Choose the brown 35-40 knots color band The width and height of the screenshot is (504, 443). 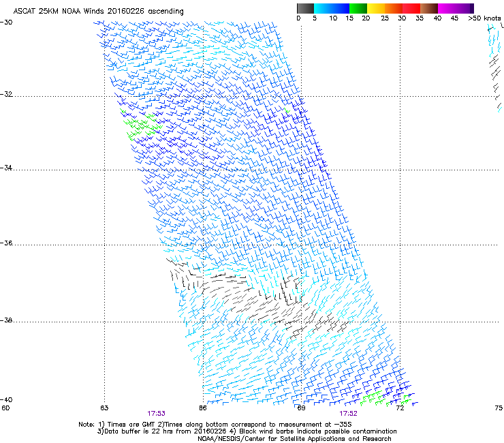(x=429, y=8)
